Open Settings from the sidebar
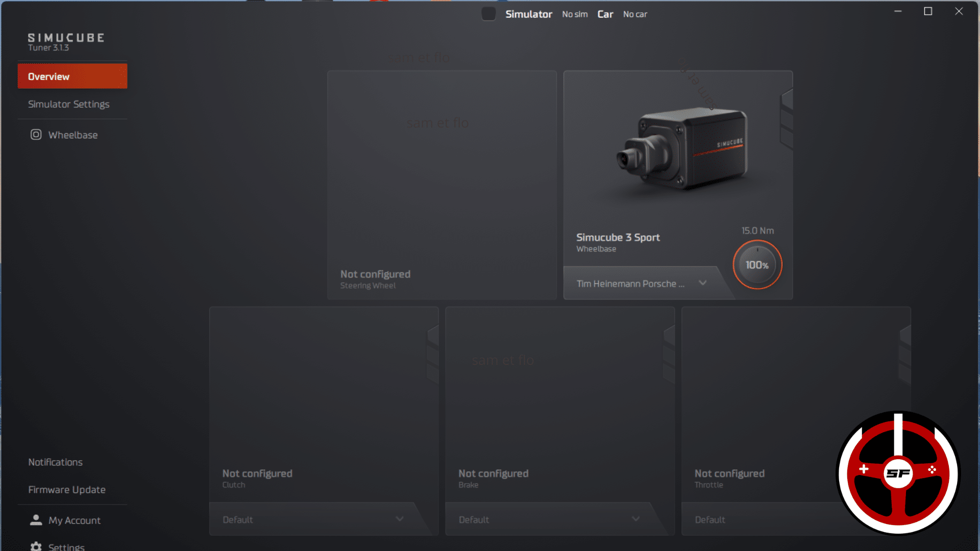980x551 pixels. coord(66,547)
